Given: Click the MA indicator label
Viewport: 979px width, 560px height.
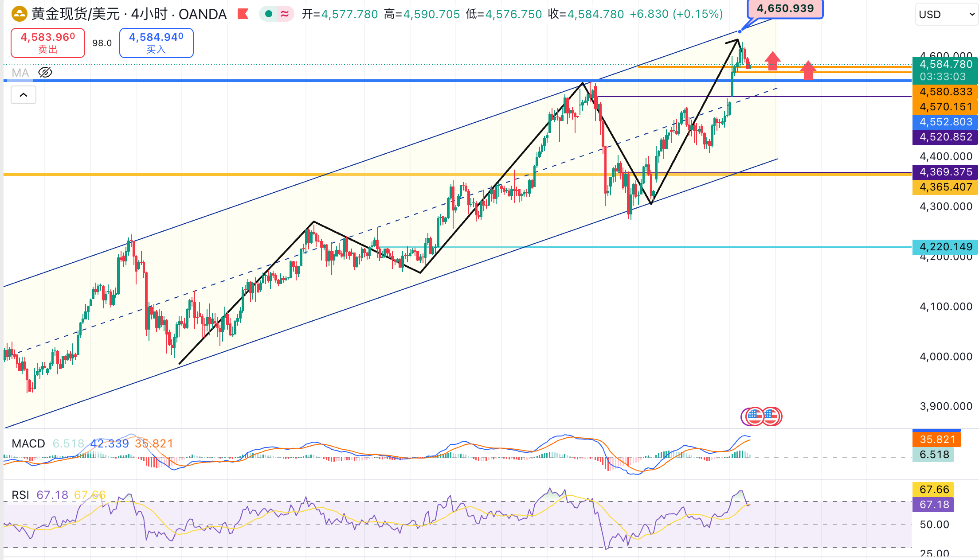Looking at the screenshot, I should pos(20,73).
